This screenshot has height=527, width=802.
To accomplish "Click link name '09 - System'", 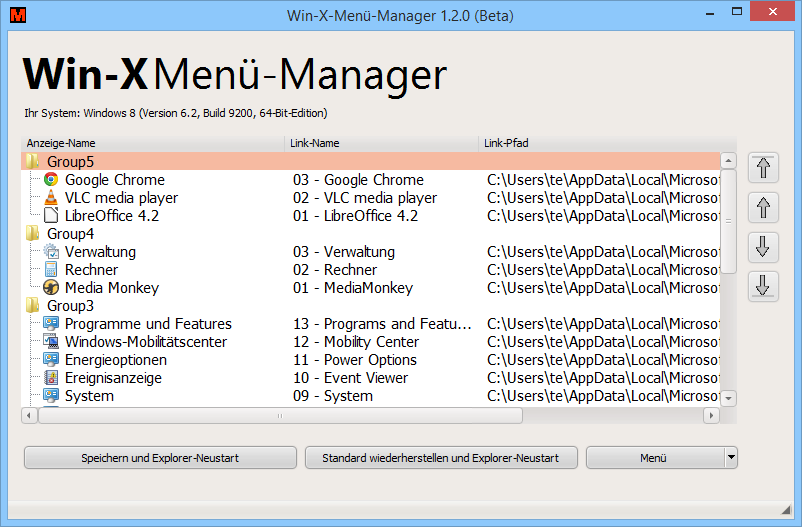I will (333, 396).
